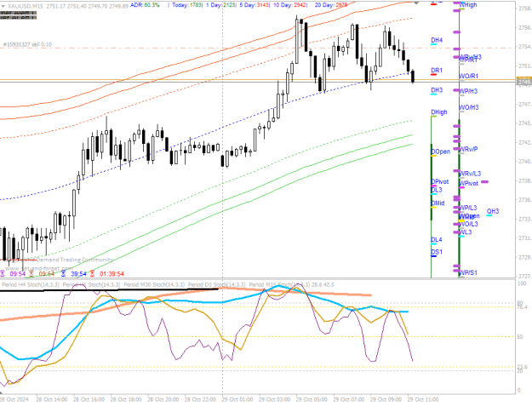Select the WPivot weekly level label
The height and width of the screenshot is (406, 532).
coord(468,184)
